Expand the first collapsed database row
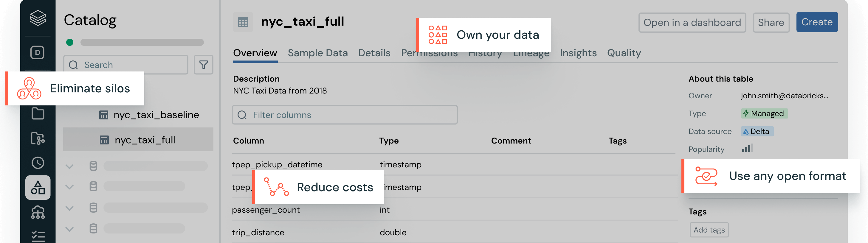Screen dimensions: 868x243 (x=69, y=166)
